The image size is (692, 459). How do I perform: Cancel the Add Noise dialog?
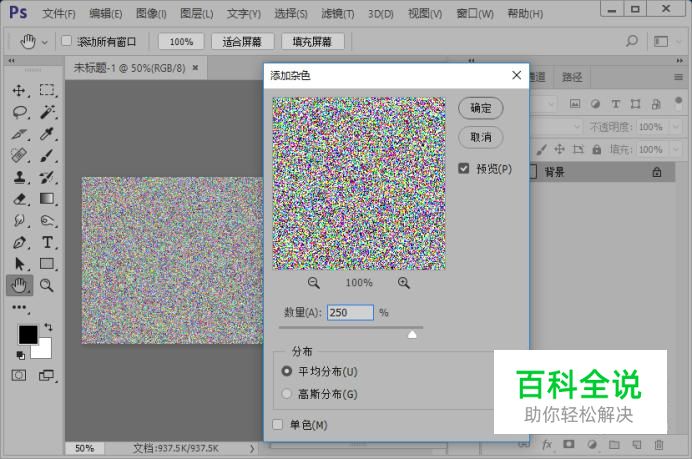[481, 137]
